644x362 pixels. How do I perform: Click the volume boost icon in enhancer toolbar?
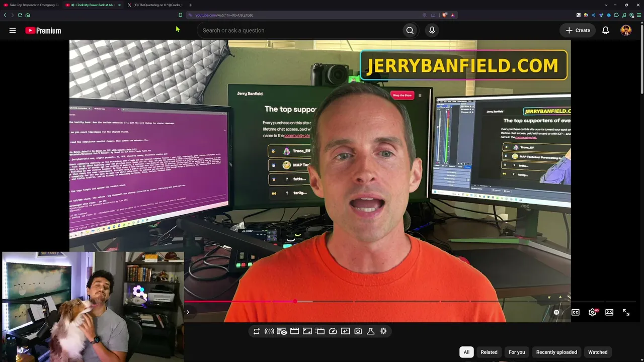(x=269, y=331)
